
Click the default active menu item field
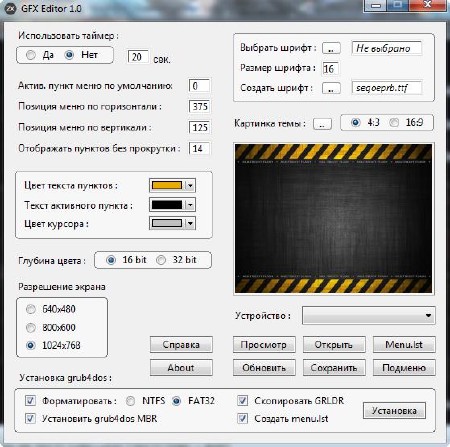[199, 86]
